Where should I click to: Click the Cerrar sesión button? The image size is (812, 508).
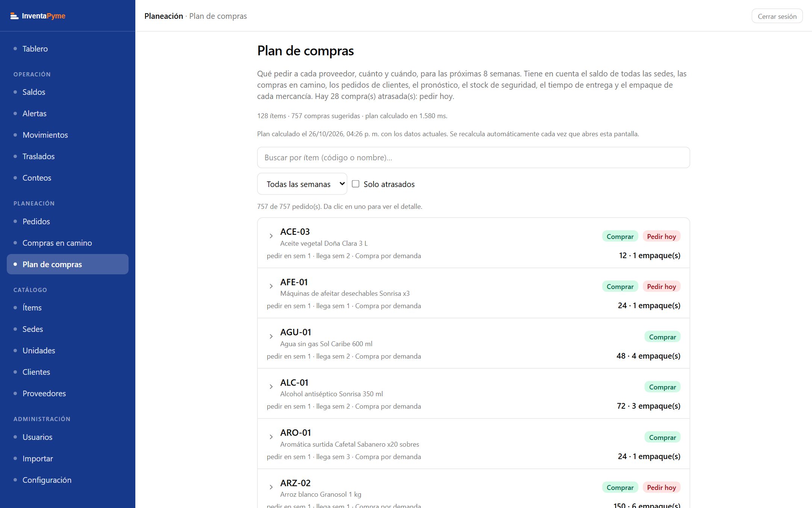coord(777,16)
